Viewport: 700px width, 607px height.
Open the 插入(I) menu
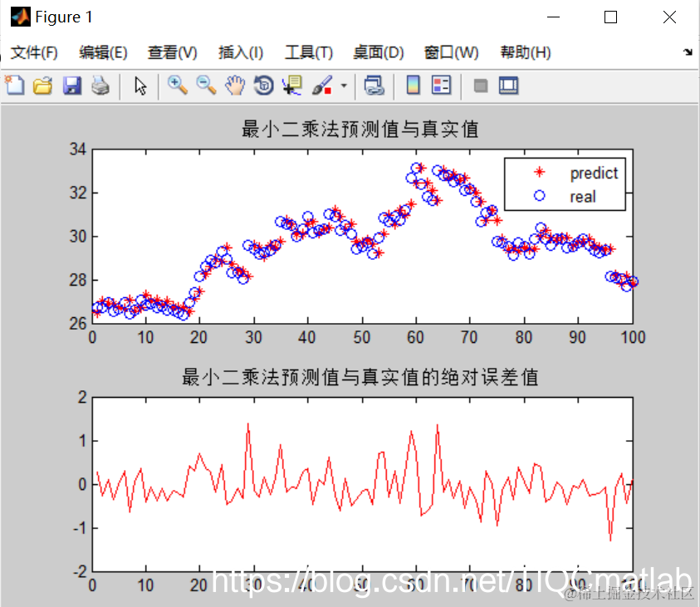(240, 51)
